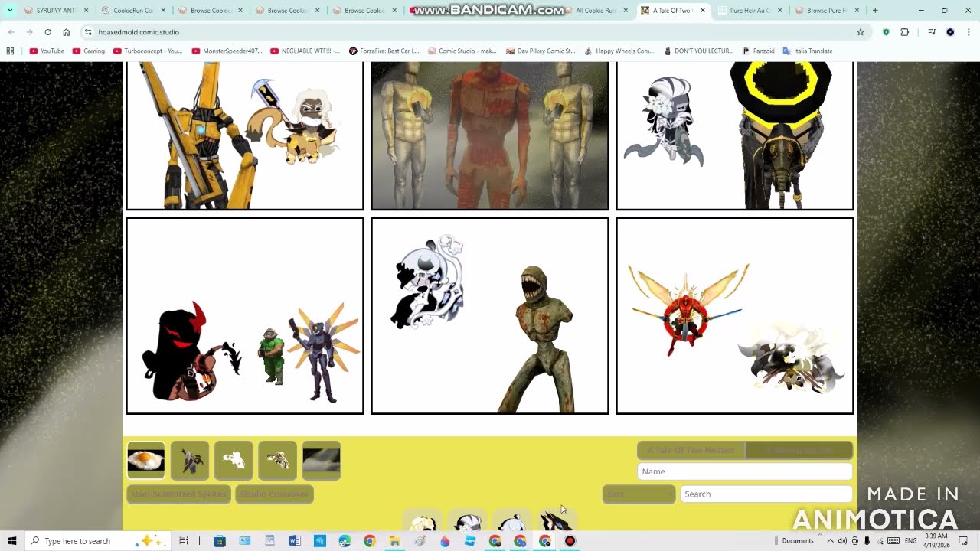This screenshot has height=551, width=980.
Task: Open a new browser tab
Action: click(x=875, y=11)
